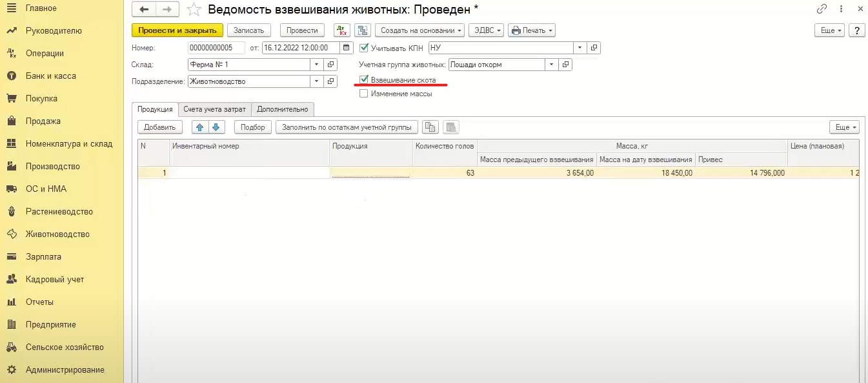Switch to Счета учета затрат tab
868x383 pixels.
214,109
